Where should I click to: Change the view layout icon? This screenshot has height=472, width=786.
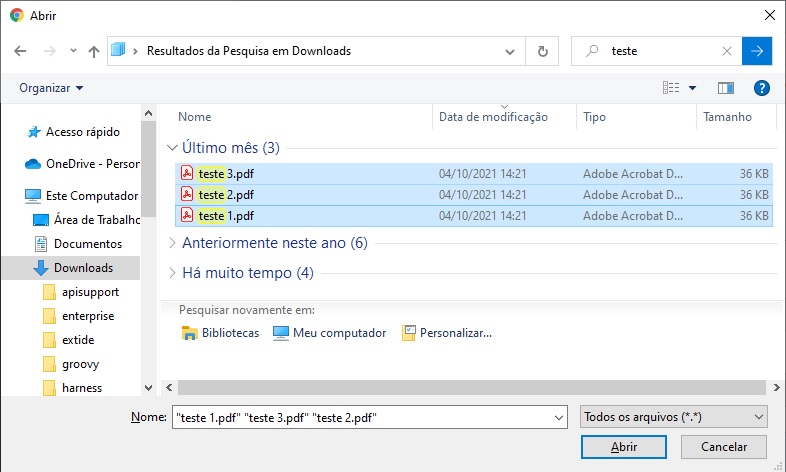pyautogui.click(x=671, y=88)
